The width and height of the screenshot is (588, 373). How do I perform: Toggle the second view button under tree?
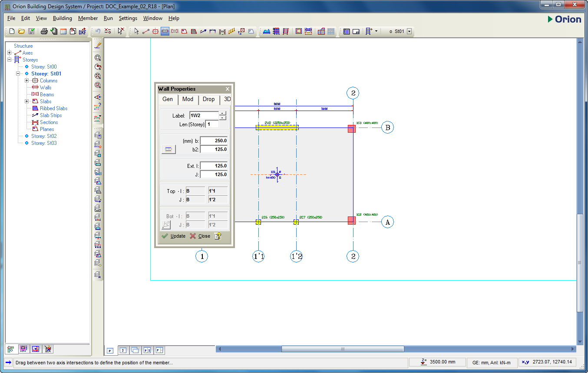[23, 349]
